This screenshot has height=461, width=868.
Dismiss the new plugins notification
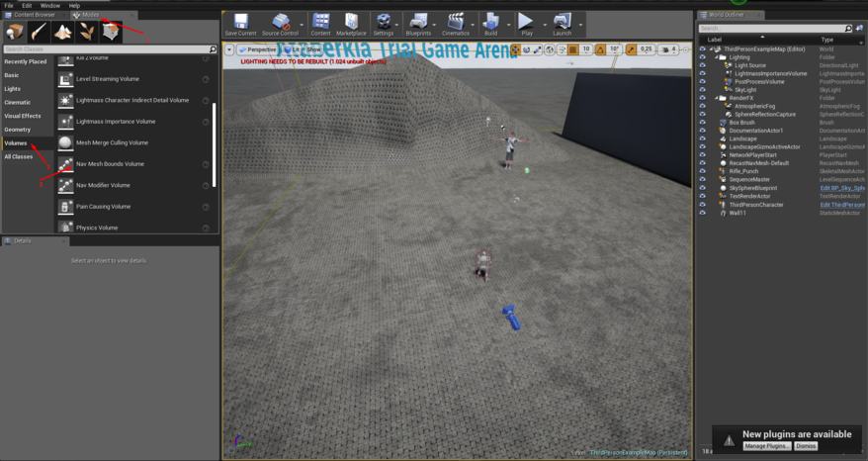pyautogui.click(x=806, y=446)
